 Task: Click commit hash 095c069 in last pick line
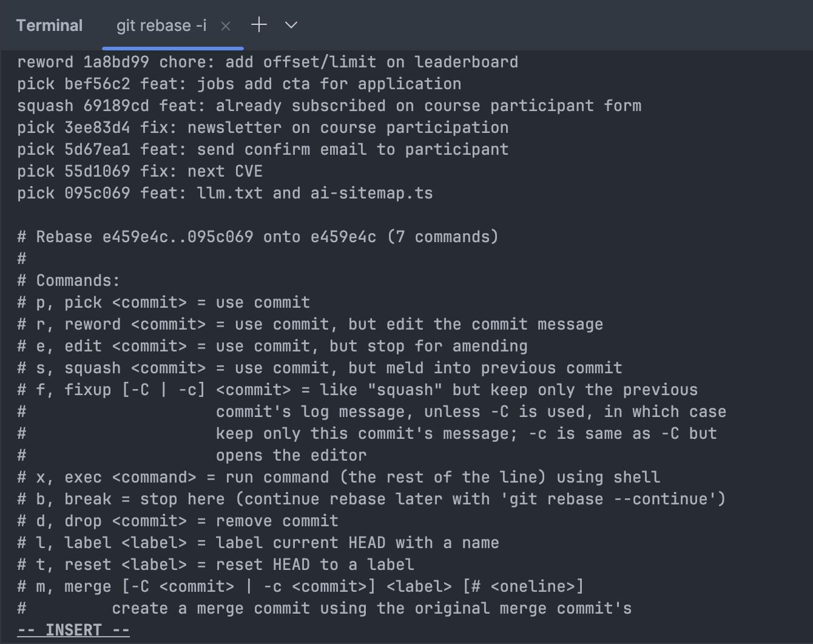pos(97,193)
